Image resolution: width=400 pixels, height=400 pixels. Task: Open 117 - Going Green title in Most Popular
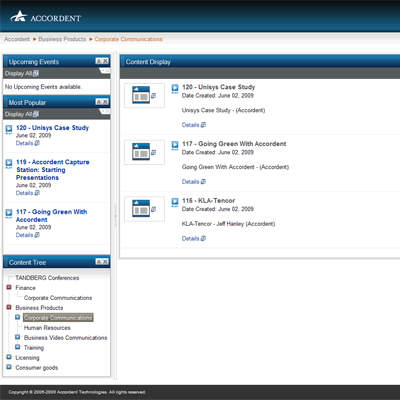pos(51,216)
